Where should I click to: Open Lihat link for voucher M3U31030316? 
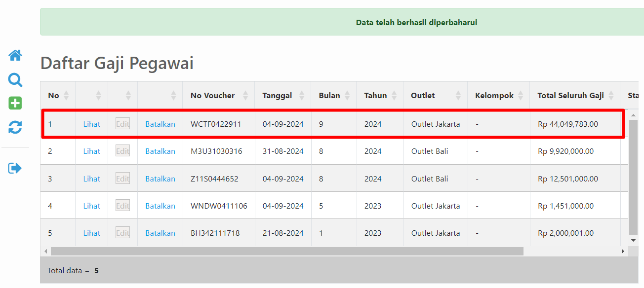[91, 151]
